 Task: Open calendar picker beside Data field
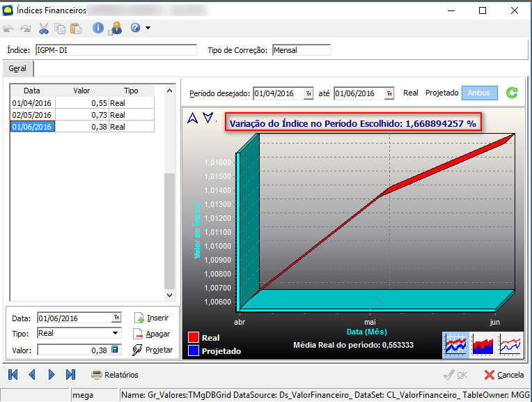click(116, 318)
